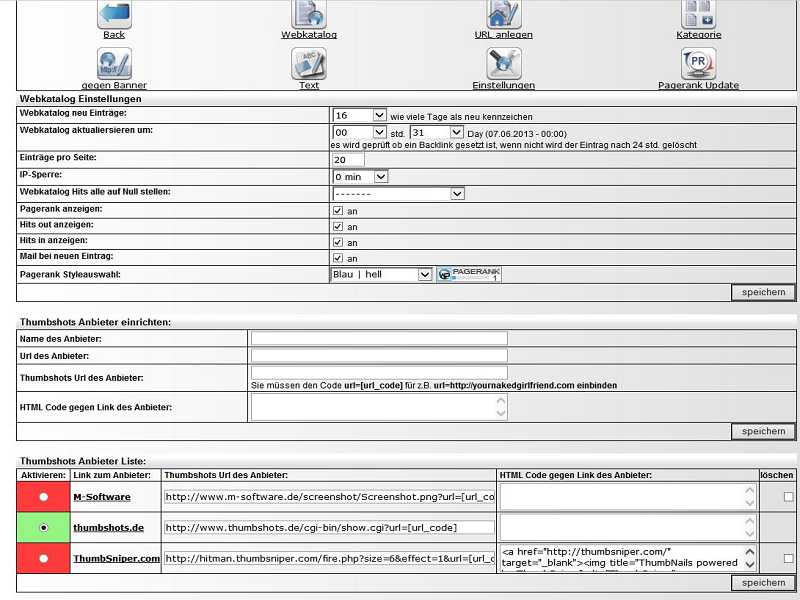Viewport: 800px width, 600px height.
Task: Click the Name des Anbieter input field
Action: tap(379, 339)
